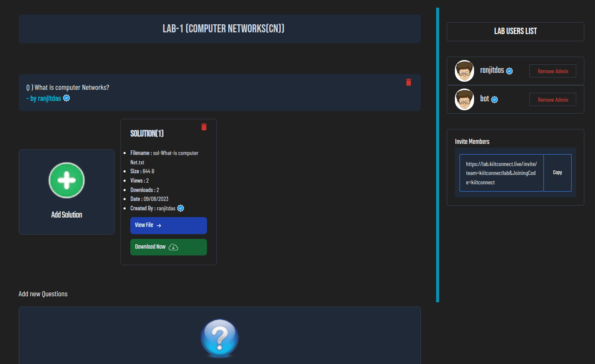
Task: Click the 'Add Solution' text label
Action: point(66,215)
